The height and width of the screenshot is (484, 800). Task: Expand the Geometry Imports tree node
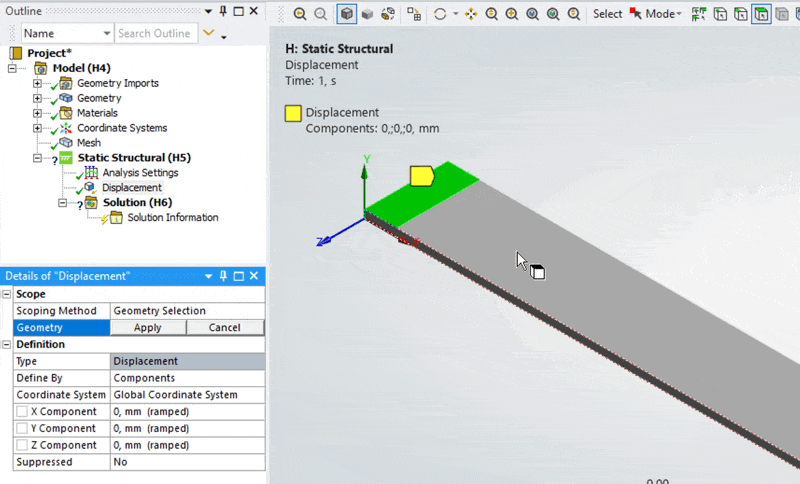(x=37, y=83)
